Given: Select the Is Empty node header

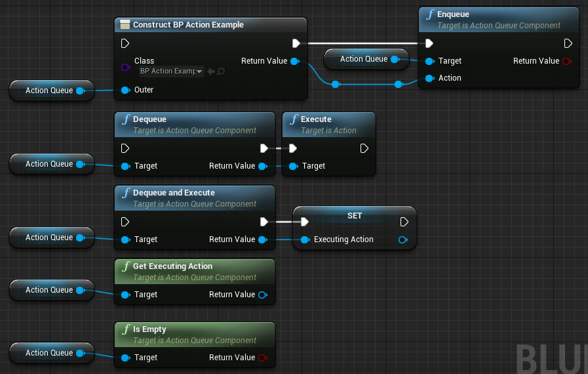Looking at the screenshot, I should [195, 335].
